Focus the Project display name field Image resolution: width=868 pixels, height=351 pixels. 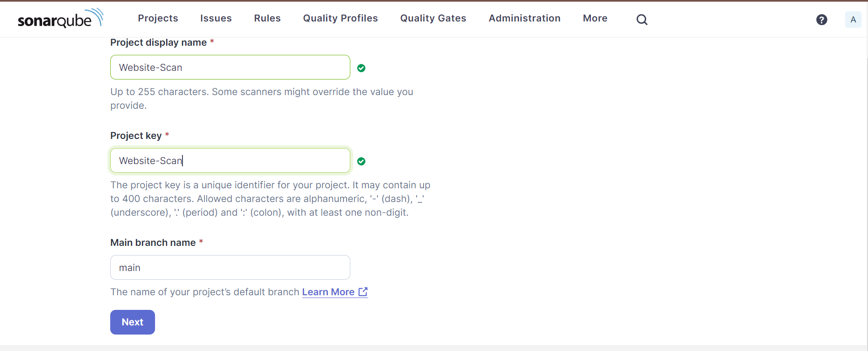click(x=230, y=67)
